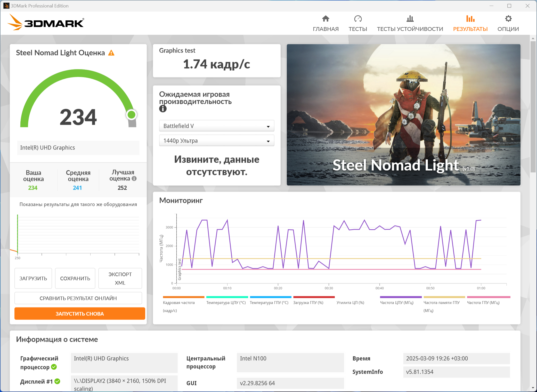This screenshot has width=537, height=392.
Task: Click green checkmark next to Графический процессор
Action: pyautogui.click(x=54, y=367)
